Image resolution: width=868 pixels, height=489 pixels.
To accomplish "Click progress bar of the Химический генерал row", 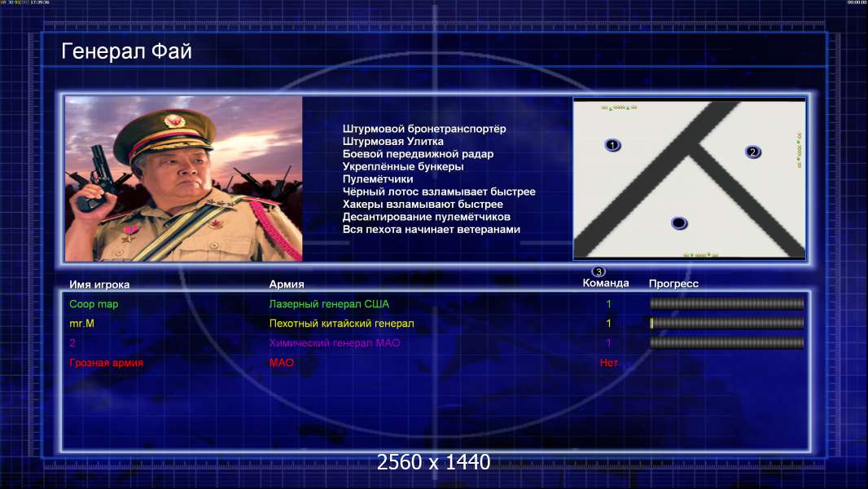I will [726, 343].
